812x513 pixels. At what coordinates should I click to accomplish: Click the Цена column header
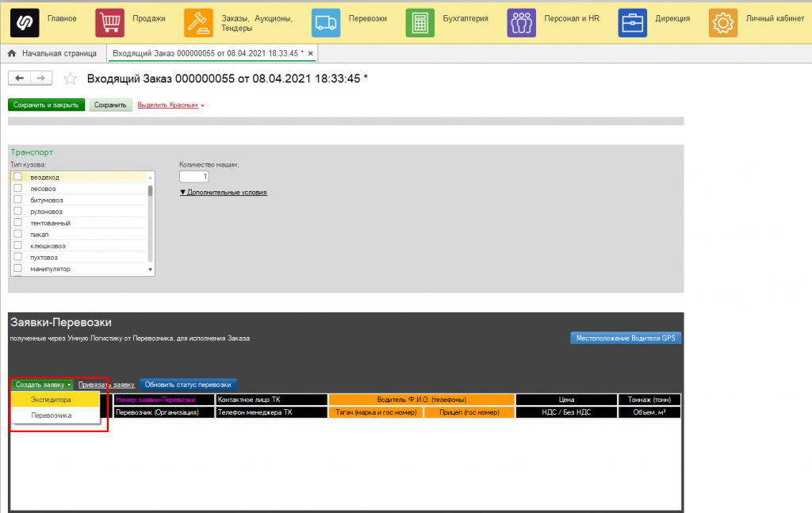[x=566, y=400]
